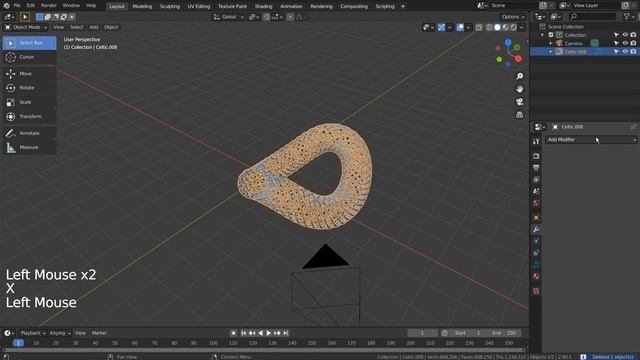
Task: Open the File menu
Action: pyautogui.click(x=17, y=6)
